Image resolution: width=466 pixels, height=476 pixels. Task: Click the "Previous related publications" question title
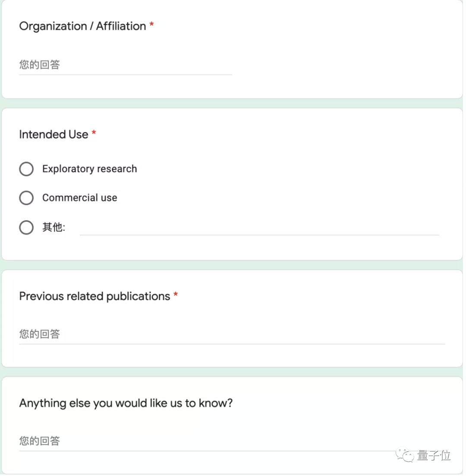pos(94,296)
